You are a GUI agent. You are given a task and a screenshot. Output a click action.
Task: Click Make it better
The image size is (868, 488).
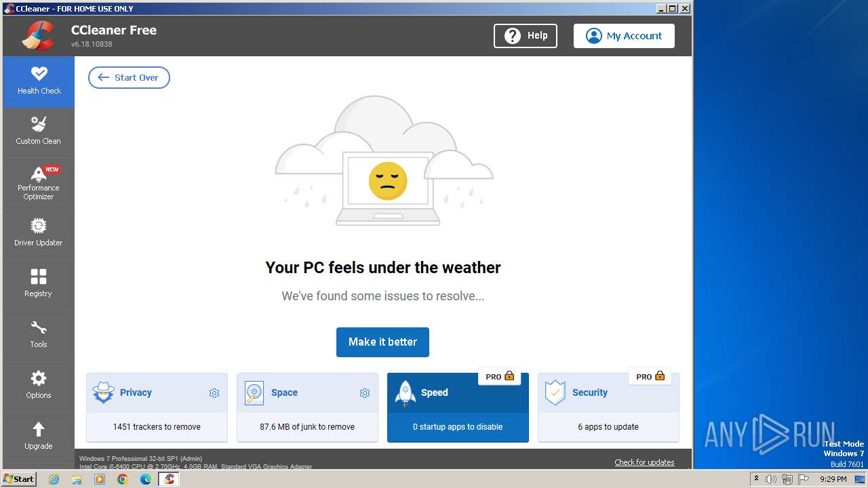(x=382, y=342)
